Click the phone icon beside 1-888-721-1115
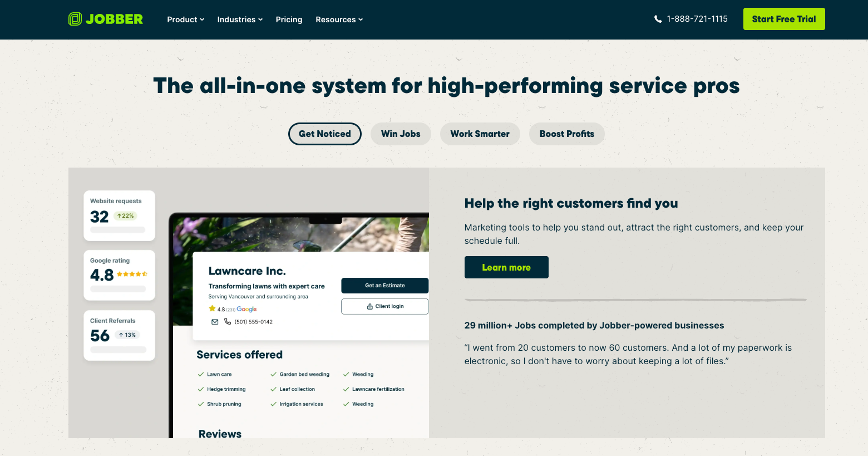Image resolution: width=868 pixels, height=456 pixels. [658, 19]
